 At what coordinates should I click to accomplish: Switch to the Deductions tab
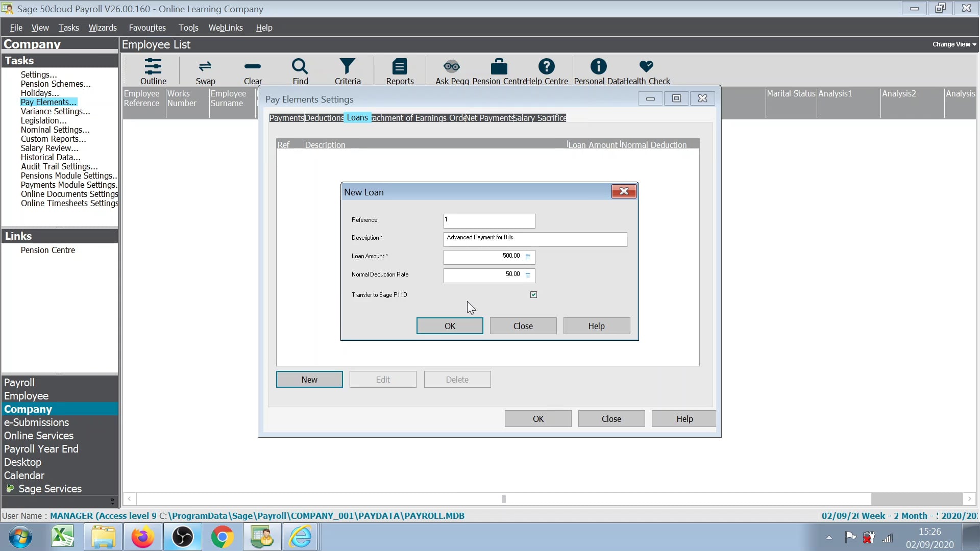(x=324, y=118)
